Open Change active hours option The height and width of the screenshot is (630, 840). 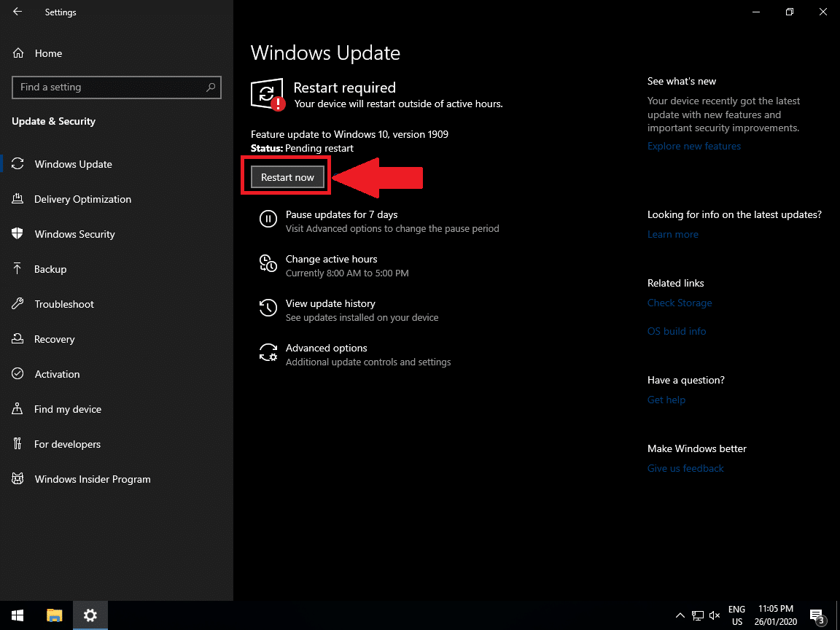[331, 259]
